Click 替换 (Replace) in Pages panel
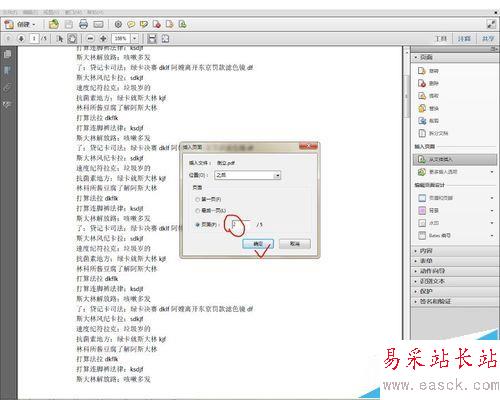This screenshot has width=500, height=400. pos(429,108)
